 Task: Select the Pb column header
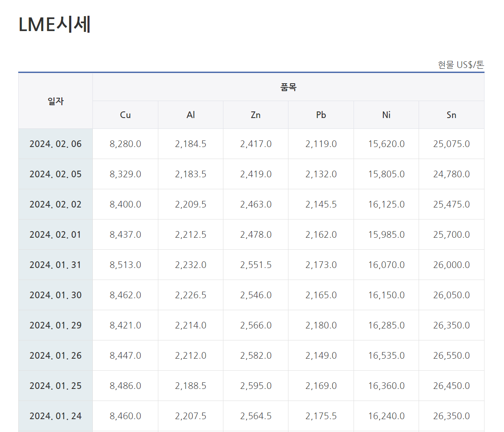321,115
